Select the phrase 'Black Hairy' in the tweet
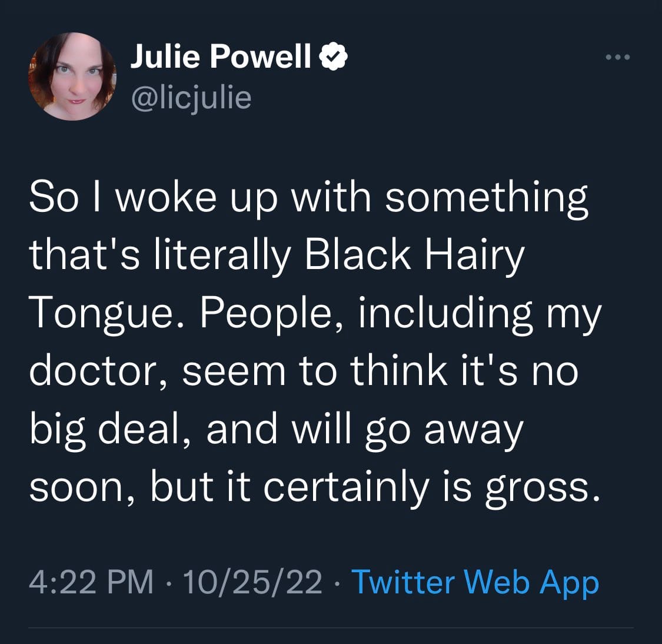Screen dimensions: 662x644 point(414,256)
